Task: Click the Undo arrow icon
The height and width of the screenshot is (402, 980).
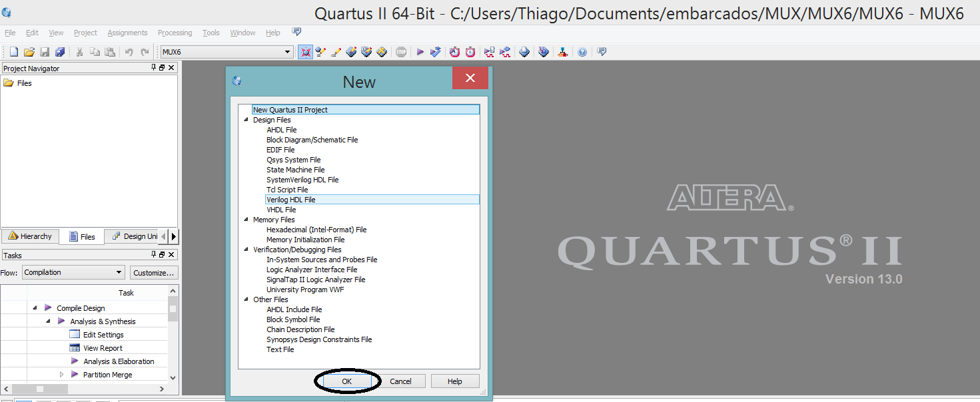Action: (129, 52)
